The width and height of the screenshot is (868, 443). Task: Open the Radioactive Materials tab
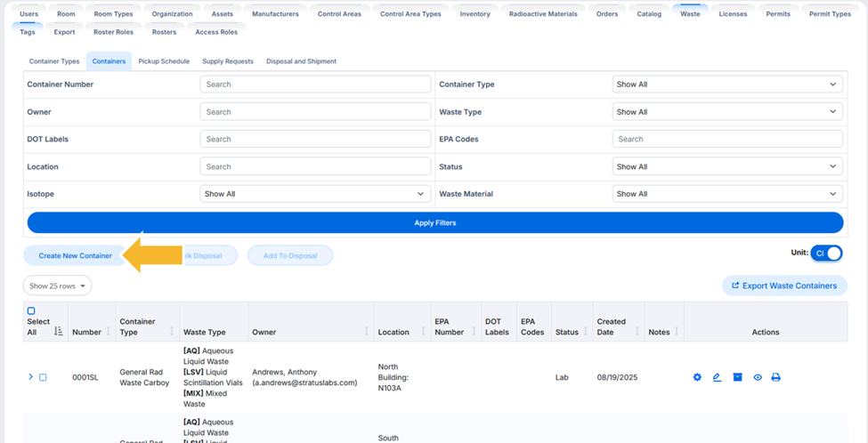pos(543,14)
